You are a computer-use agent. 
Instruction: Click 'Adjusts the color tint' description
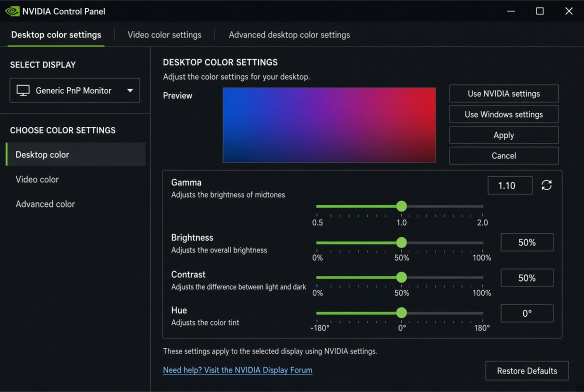205,322
